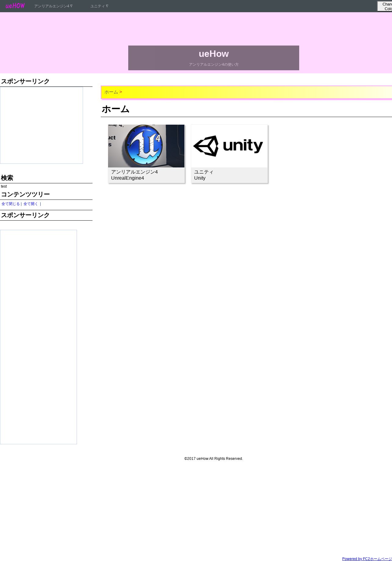392x561 pixels.
Task: Open the Unreal Engine 4 logo thumbnail
Action: [x=146, y=146]
